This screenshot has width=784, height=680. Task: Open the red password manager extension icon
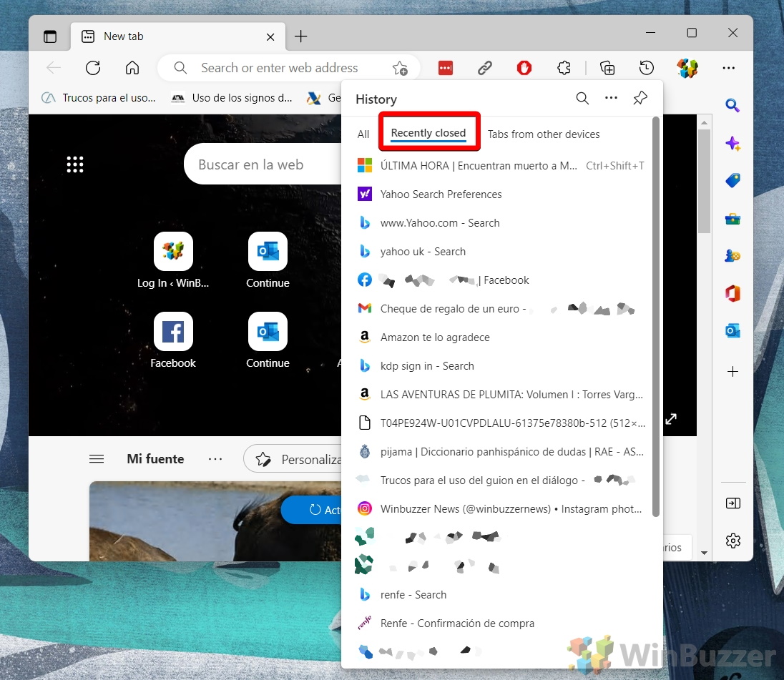pyautogui.click(x=445, y=67)
